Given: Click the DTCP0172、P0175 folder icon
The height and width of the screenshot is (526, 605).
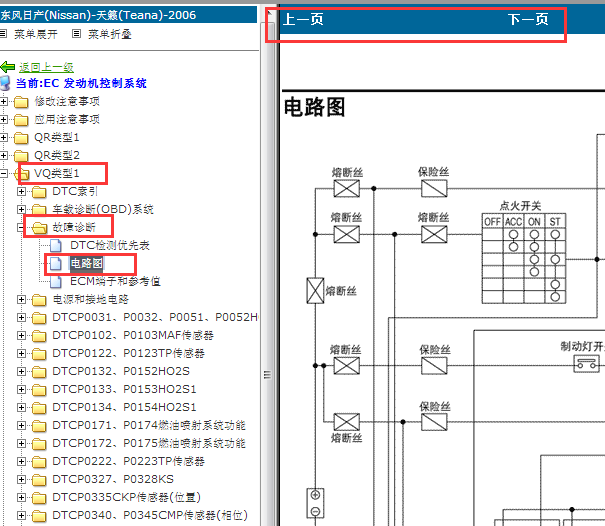Looking at the screenshot, I should tap(39, 443).
